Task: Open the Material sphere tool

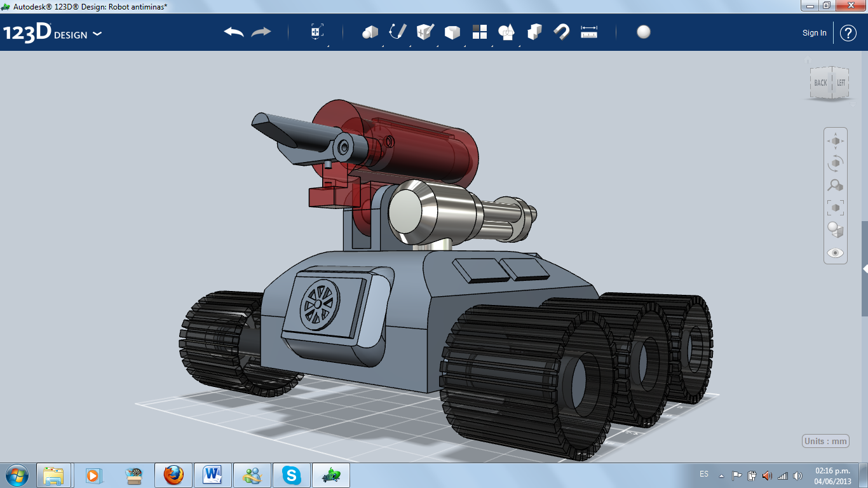Action: point(644,32)
